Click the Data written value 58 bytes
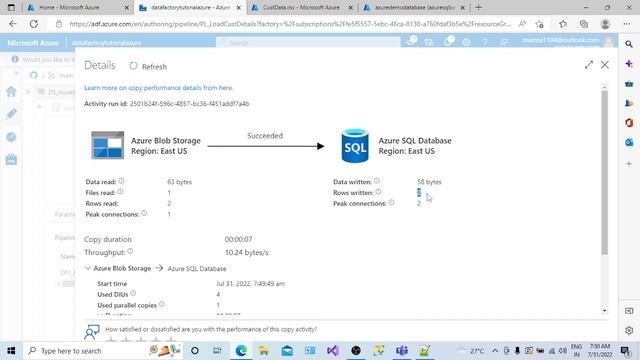The width and height of the screenshot is (640, 360). [x=429, y=182]
